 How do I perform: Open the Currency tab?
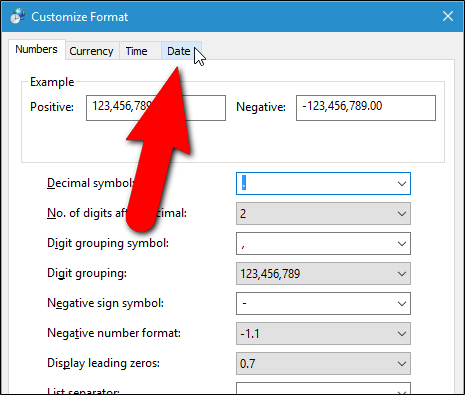click(92, 51)
